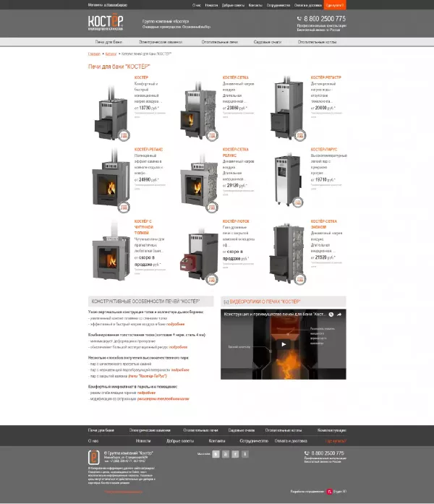Click the round badge on КОСТЁР-ПОТОК stove image

coord(212,279)
